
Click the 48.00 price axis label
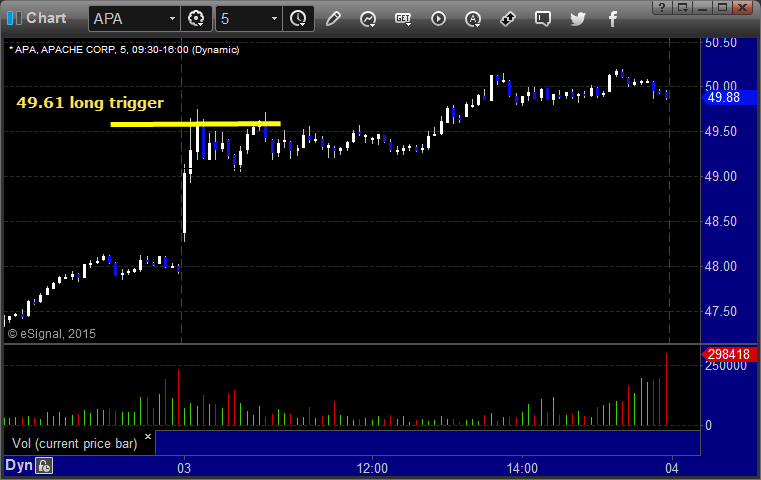(x=721, y=266)
